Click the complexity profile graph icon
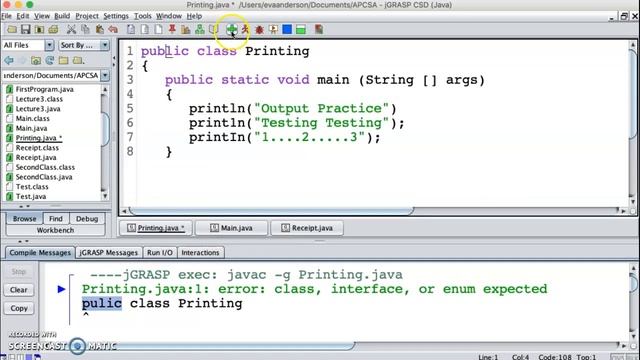 [x=186, y=29]
